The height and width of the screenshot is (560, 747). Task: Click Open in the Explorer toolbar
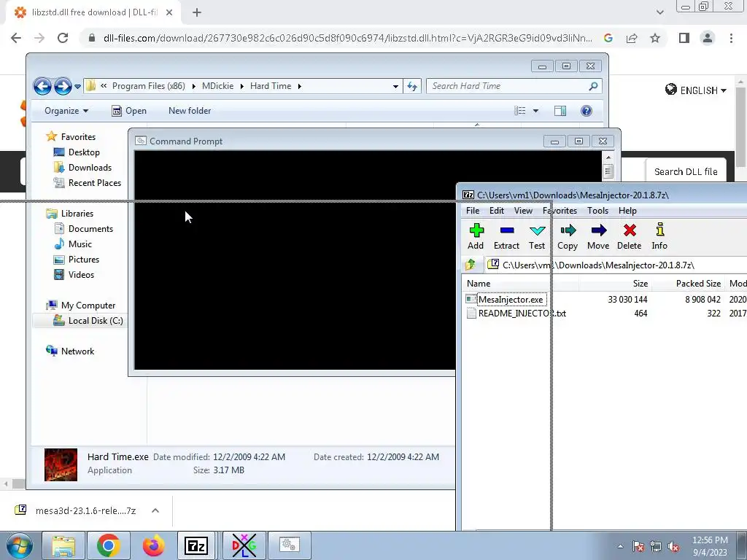(x=129, y=111)
